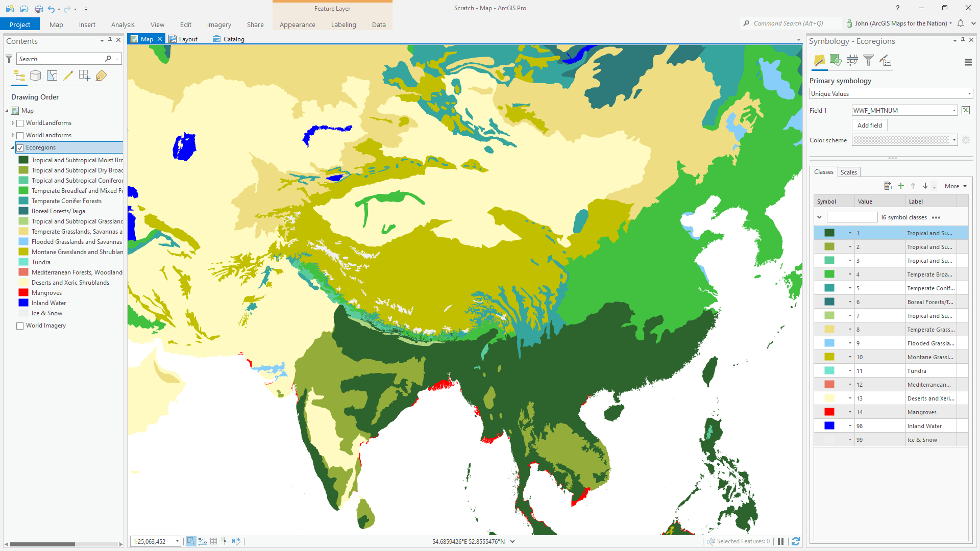
Task: Collapse the Ecoregions layer legend
Action: click(x=13, y=148)
